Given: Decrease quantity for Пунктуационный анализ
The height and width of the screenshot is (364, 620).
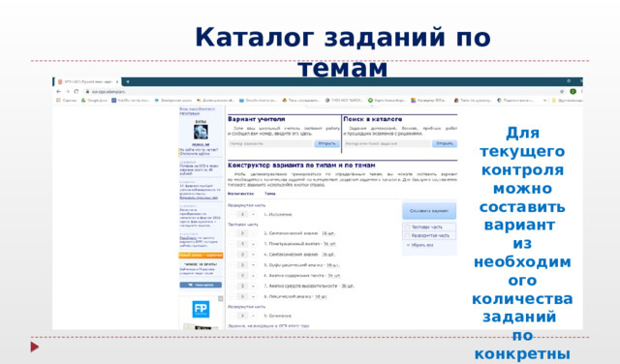Looking at the screenshot, I should coord(232,244).
